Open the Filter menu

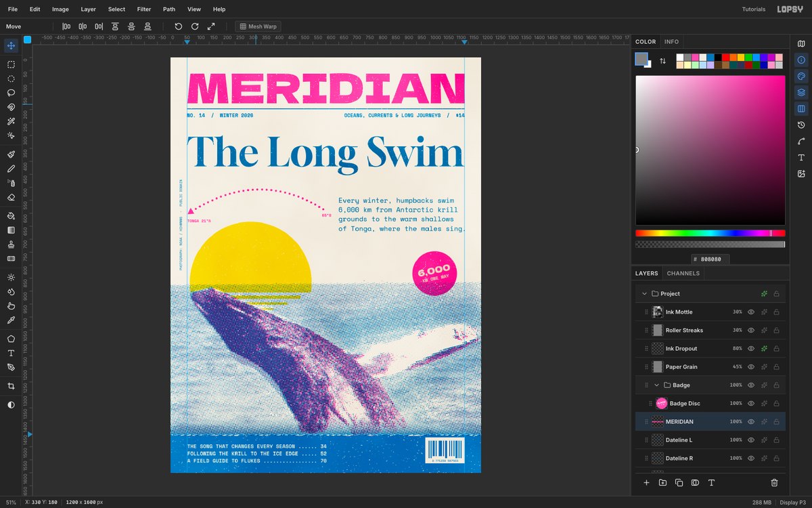(x=144, y=9)
